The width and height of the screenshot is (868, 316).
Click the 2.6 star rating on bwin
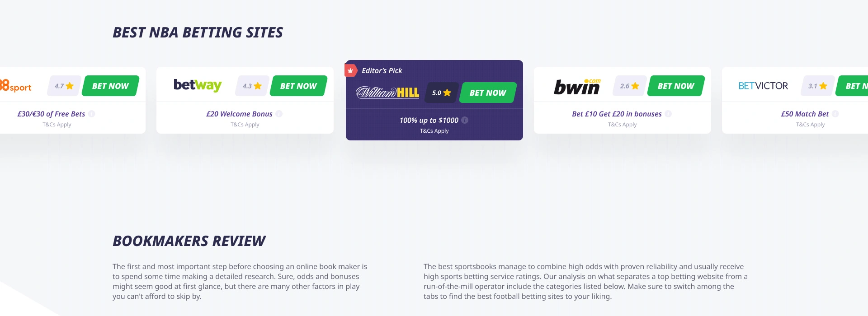tap(629, 86)
